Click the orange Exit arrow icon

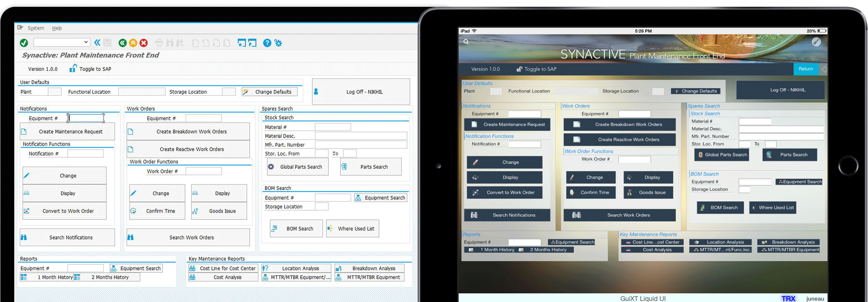pyautogui.click(x=133, y=43)
